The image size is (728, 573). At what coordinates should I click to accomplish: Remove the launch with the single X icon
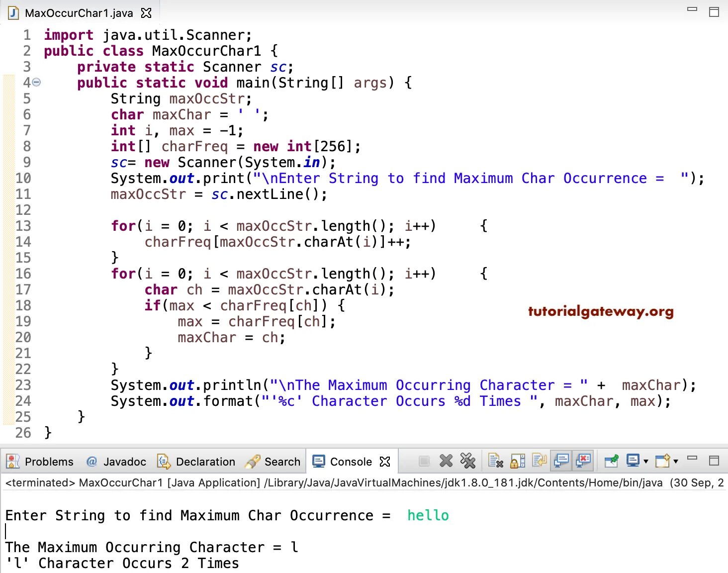tap(446, 461)
